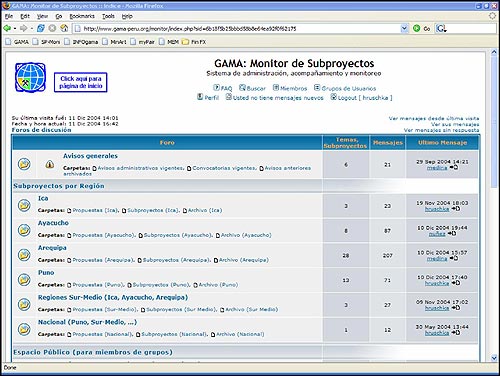The height and width of the screenshot is (376, 500).
Task: Click the green Go button icon
Action: coord(416,28)
